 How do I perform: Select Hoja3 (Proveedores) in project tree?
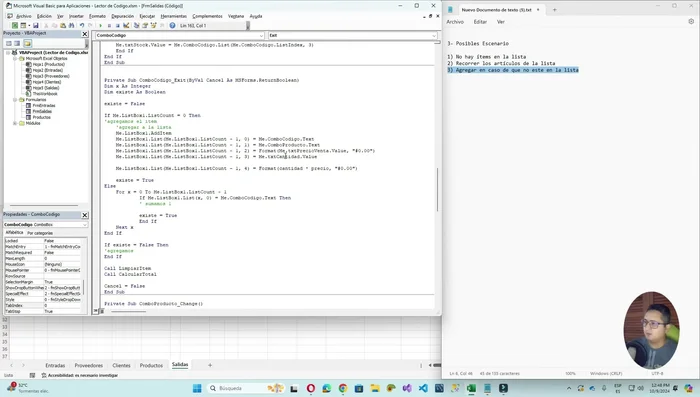[x=50, y=76]
